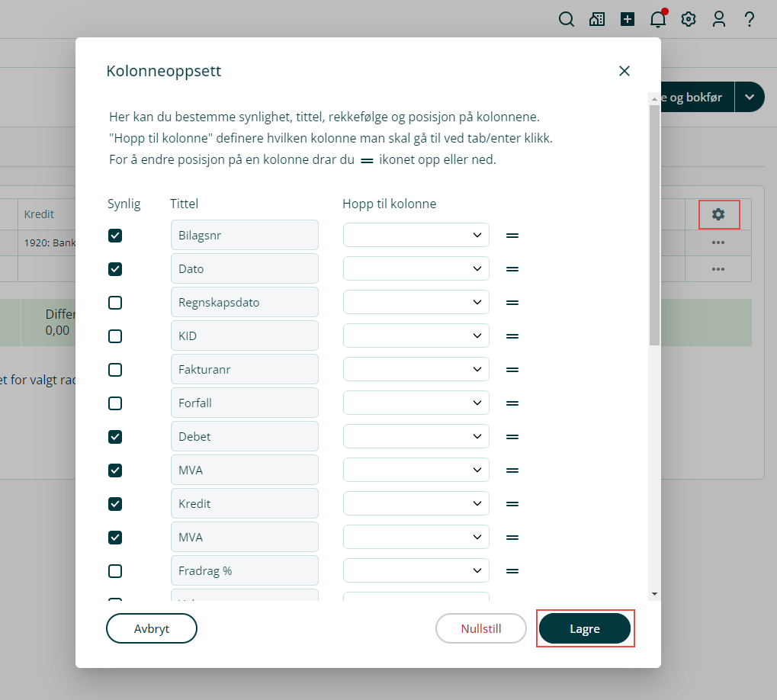777x700 pixels.
Task: Click the Nullstill reset button
Action: point(480,629)
